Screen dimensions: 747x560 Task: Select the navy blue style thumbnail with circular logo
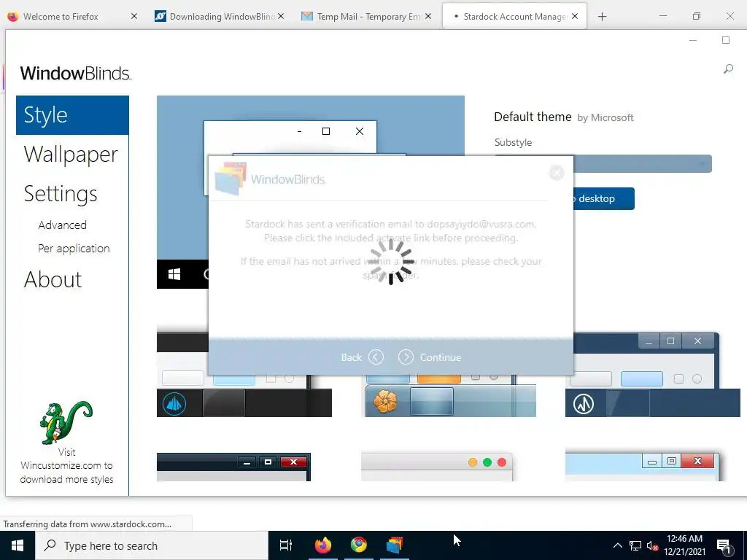[x=653, y=375]
